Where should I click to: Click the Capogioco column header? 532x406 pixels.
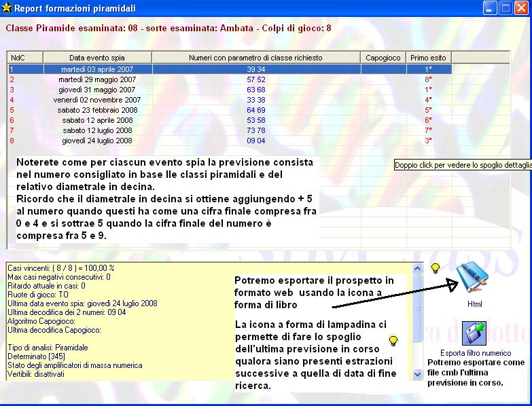click(x=383, y=58)
